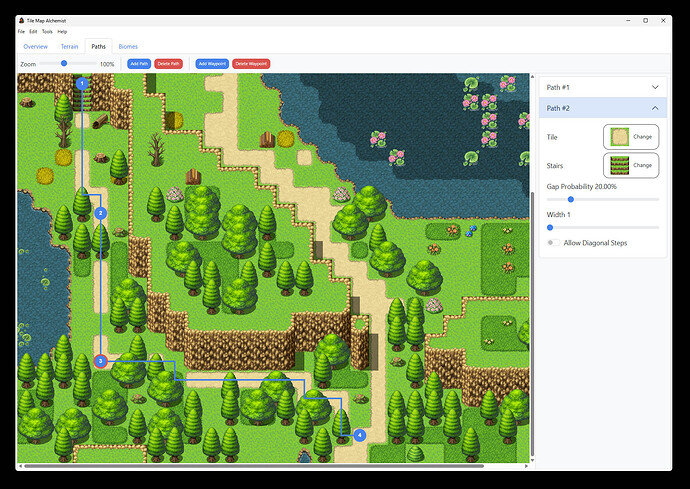Click the path Tile preview thumbnail

(x=620, y=137)
